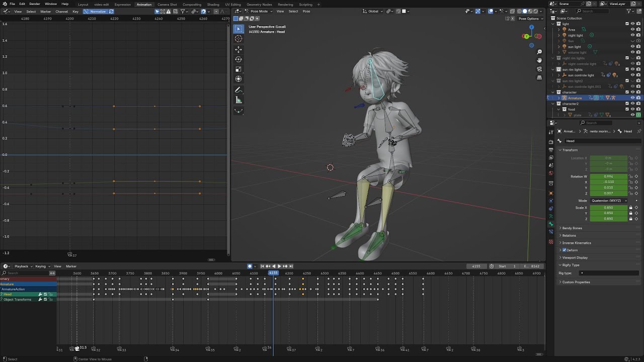Click the Scale X value field

(609, 208)
